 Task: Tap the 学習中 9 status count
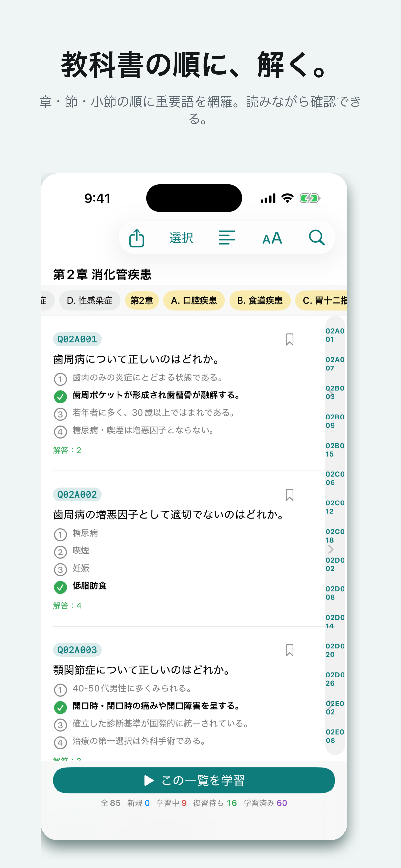[x=171, y=803]
